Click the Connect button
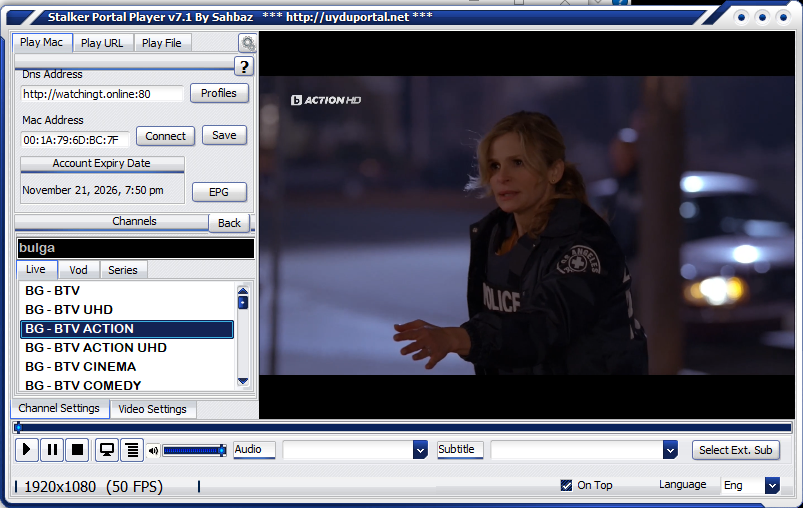The height and width of the screenshot is (508, 803). (165, 136)
